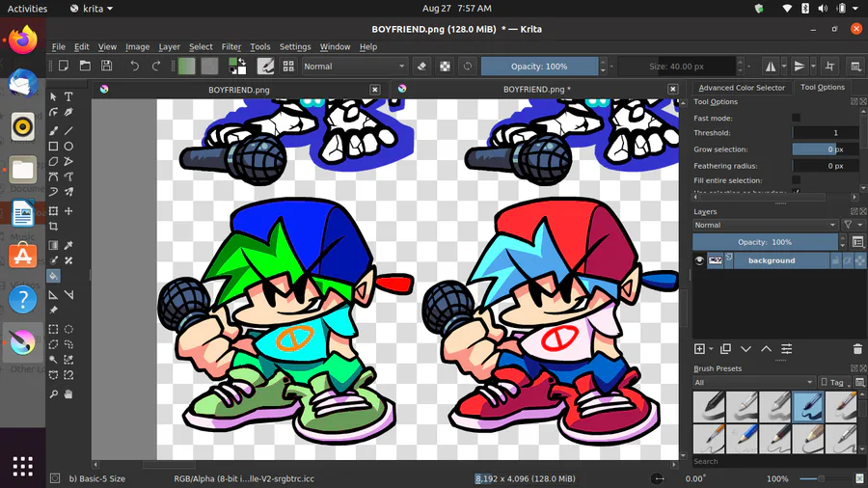
Task: Open layer blending mode Normal dropdown
Action: coord(765,225)
